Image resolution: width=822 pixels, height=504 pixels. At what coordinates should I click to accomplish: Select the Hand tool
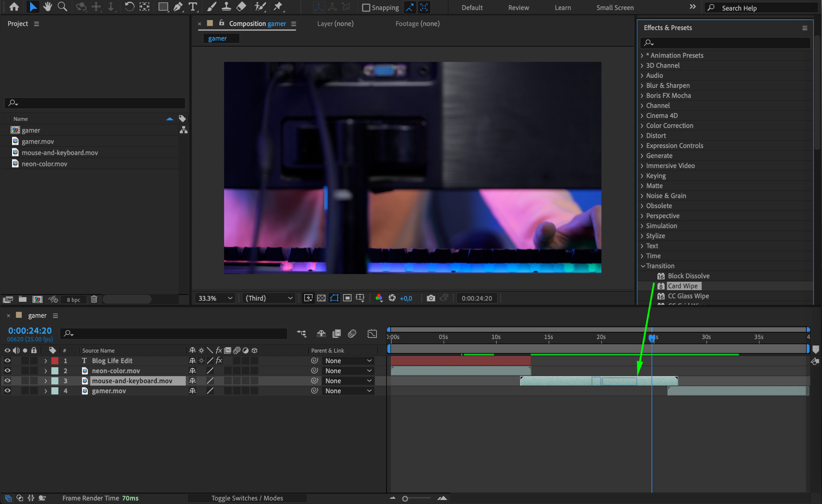point(47,7)
